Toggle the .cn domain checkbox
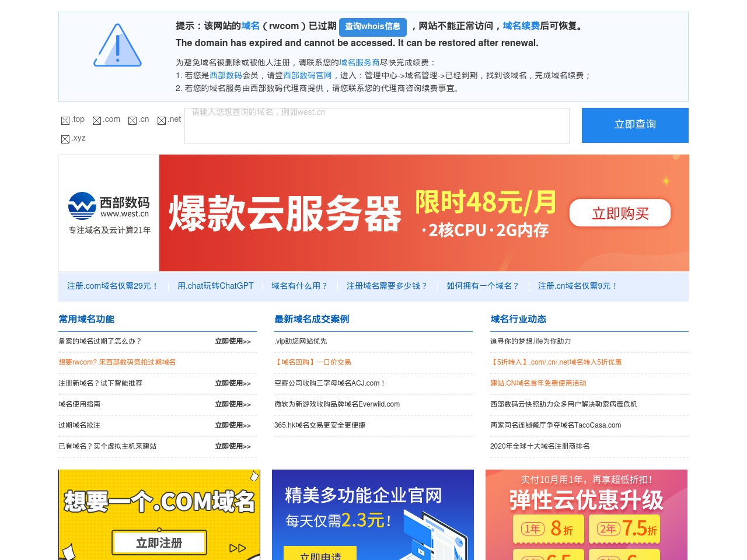This screenshot has width=747, height=560. (132, 120)
